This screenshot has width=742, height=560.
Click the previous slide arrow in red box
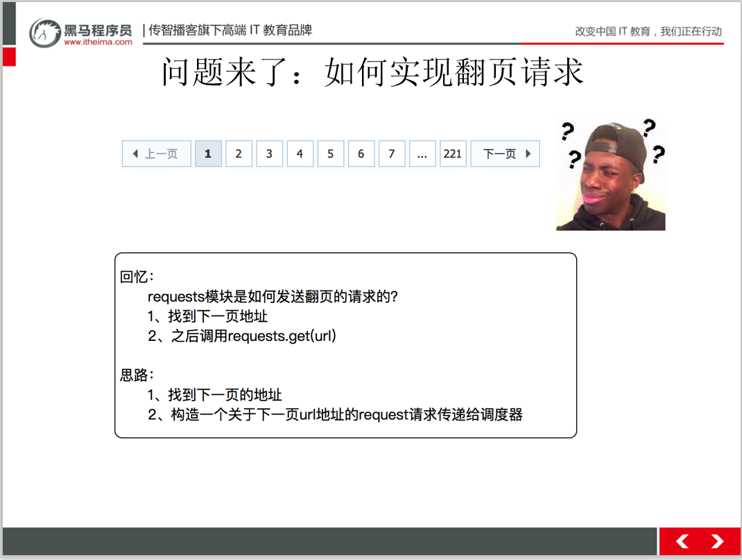(682, 541)
